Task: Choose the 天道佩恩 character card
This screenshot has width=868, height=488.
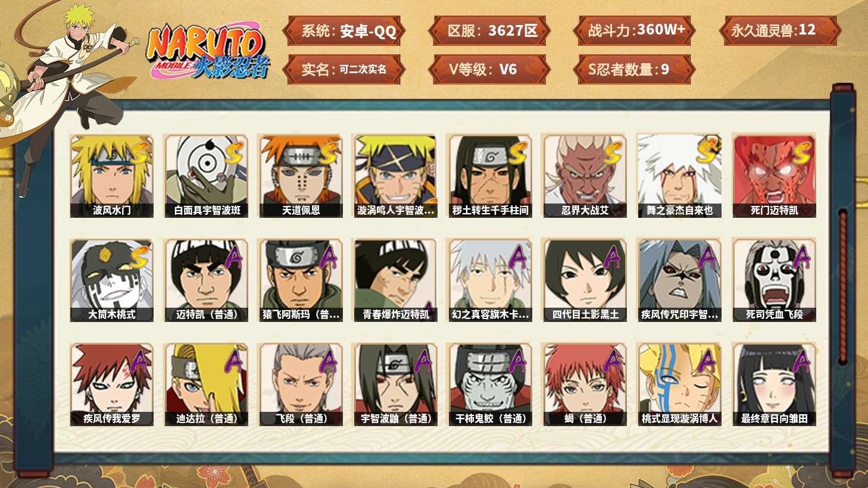Action: (x=301, y=176)
